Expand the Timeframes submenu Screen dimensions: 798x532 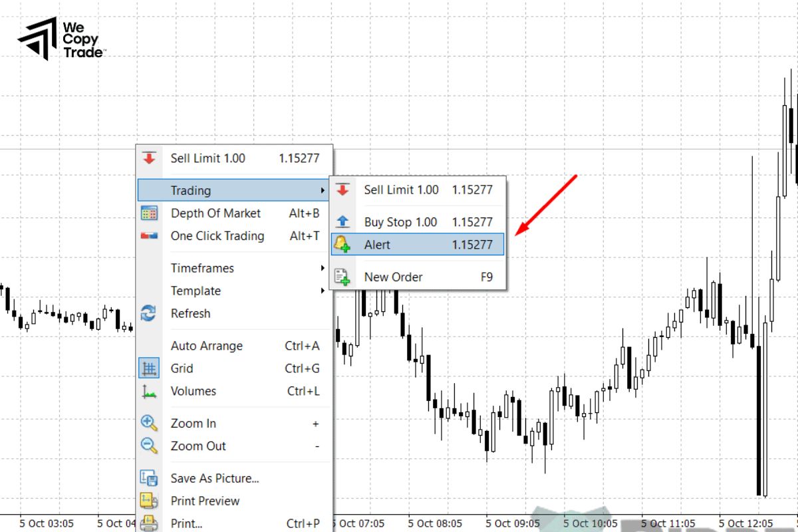(x=202, y=268)
